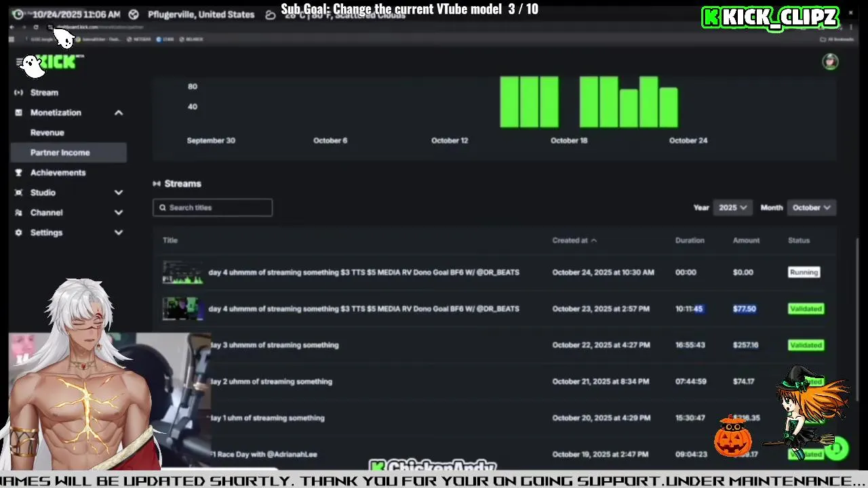Click the $0.00 amount
The height and width of the screenshot is (488, 868).
743,272
